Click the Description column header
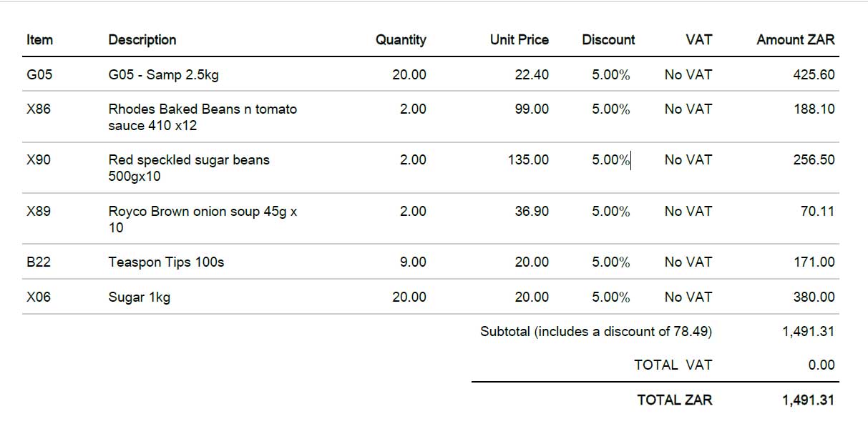Image resolution: width=868 pixels, height=429 pixels. pyautogui.click(x=142, y=40)
